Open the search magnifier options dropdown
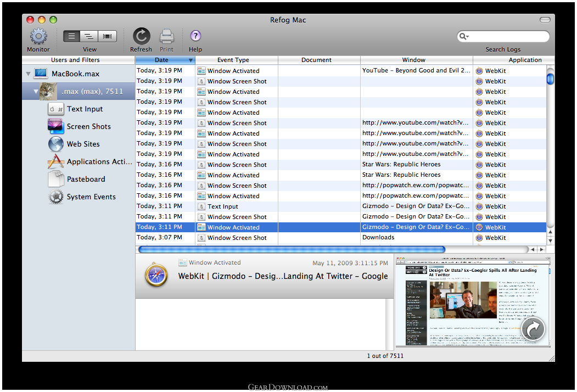Image resolution: width=577 pixels, height=392 pixels. [464, 36]
